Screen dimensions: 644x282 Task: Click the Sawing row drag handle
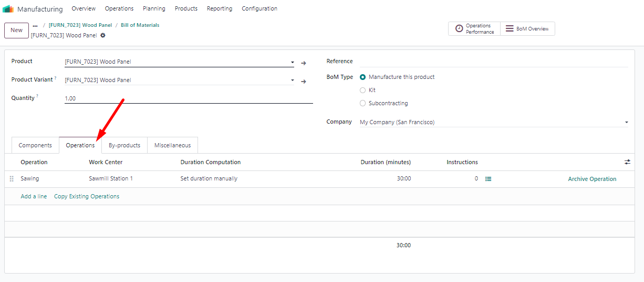[12, 179]
